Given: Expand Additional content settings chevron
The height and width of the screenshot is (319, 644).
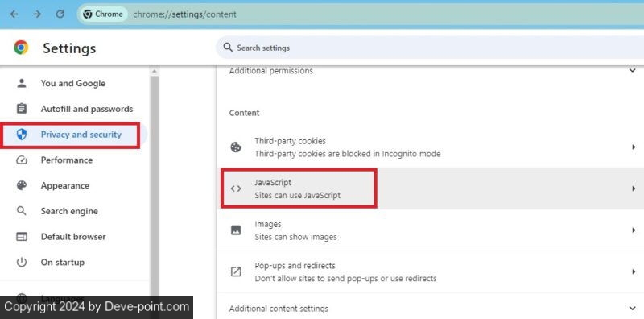Looking at the screenshot, I should (632, 308).
